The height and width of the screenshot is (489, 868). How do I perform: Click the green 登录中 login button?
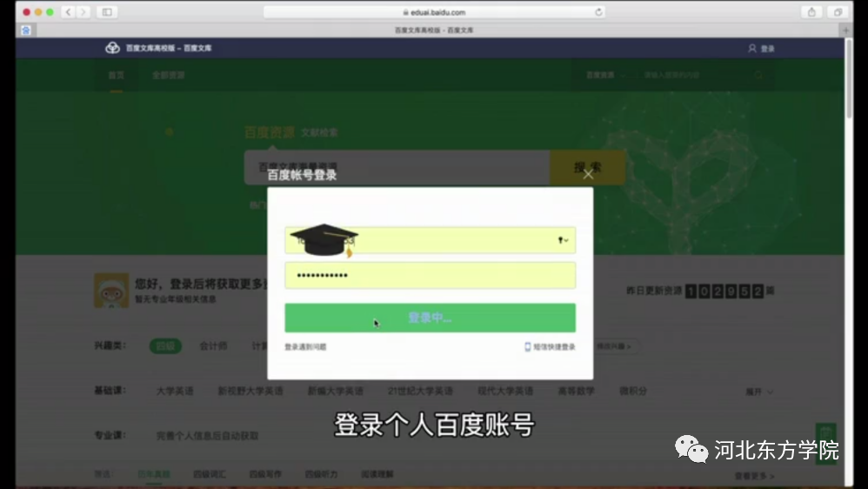pyautogui.click(x=431, y=318)
